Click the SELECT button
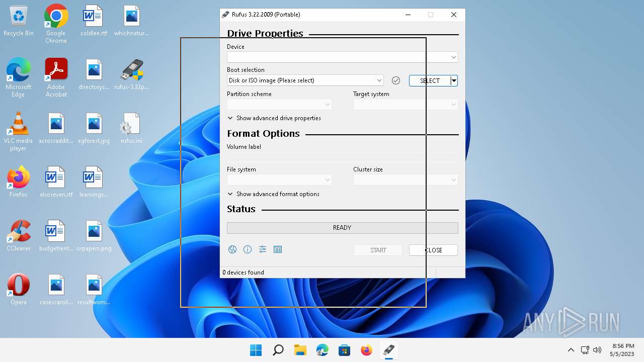Viewport: 644px width, 362px height. tap(430, 80)
